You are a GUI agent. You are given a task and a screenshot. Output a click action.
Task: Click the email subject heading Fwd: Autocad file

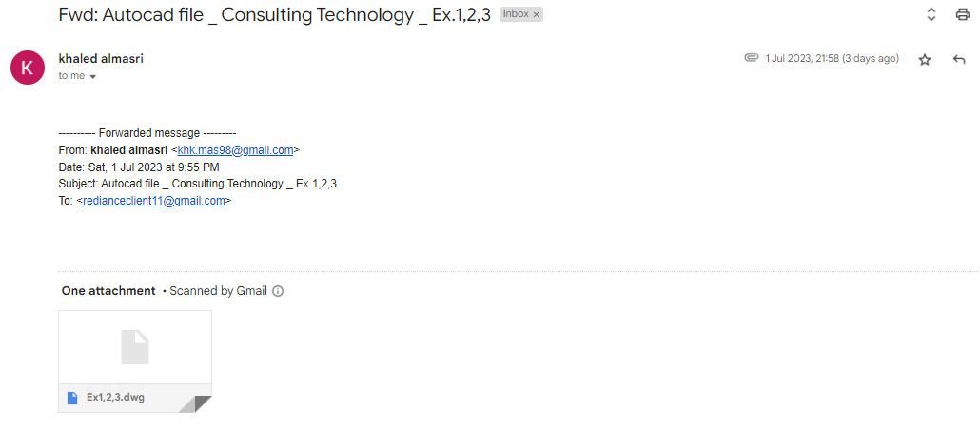click(x=274, y=15)
